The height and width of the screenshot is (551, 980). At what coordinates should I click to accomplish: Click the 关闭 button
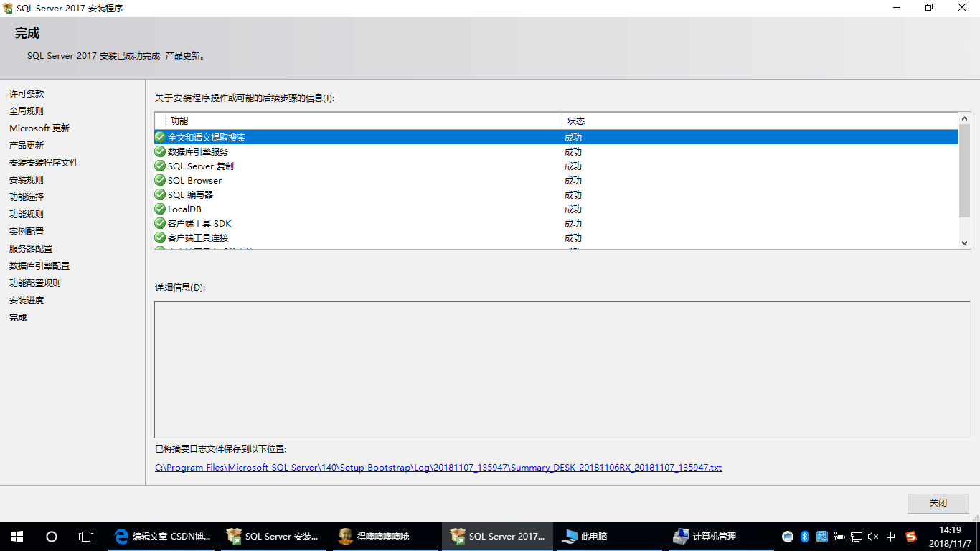(x=937, y=504)
